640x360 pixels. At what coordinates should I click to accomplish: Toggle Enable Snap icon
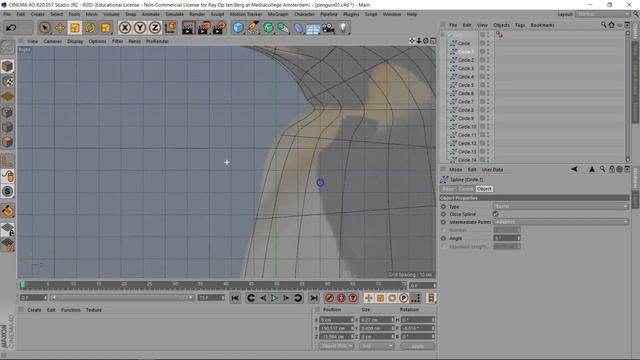point(7,211)
